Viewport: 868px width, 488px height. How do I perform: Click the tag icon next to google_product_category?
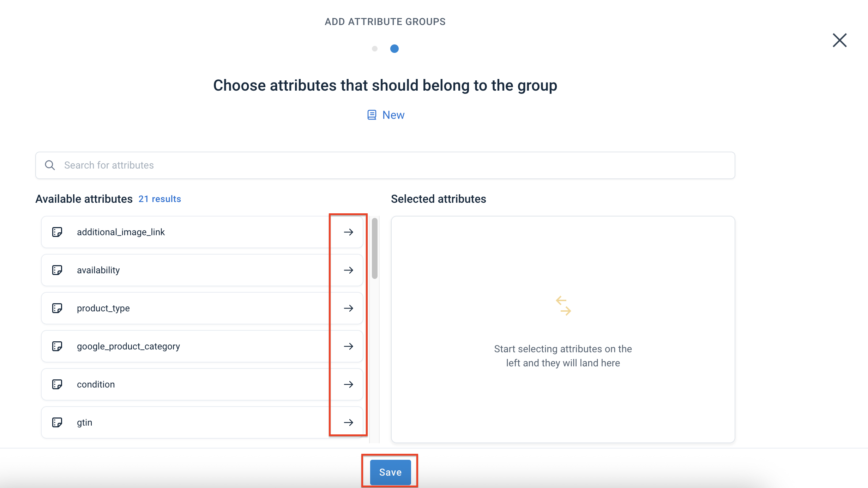tap(58, 346)
